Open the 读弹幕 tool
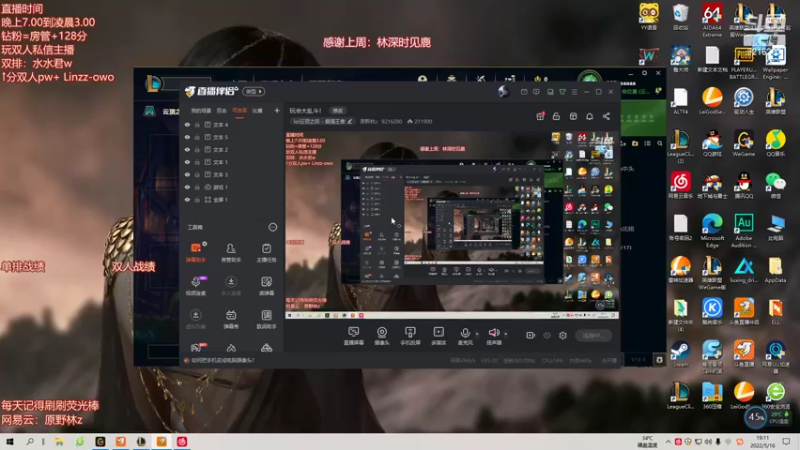The width and height of the screenshot is (800, 450). tap(266, 286)
